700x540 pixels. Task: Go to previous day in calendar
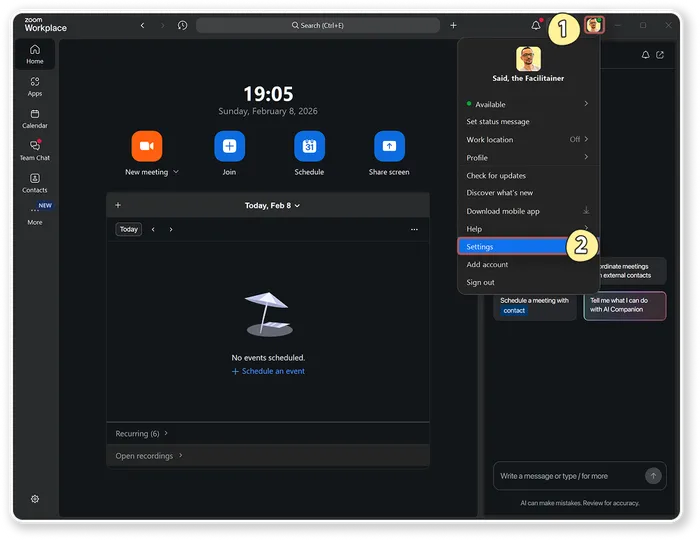[x=153, y=229]
